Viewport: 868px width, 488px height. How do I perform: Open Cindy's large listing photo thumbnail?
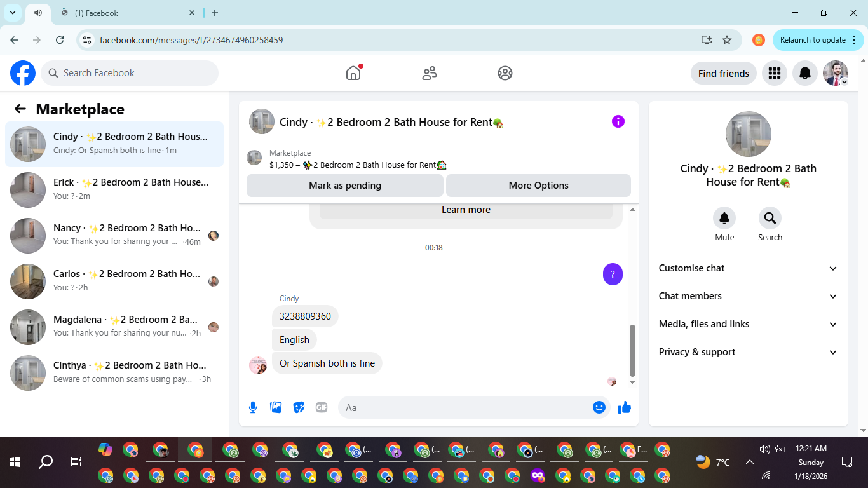[x=749, y=134]
